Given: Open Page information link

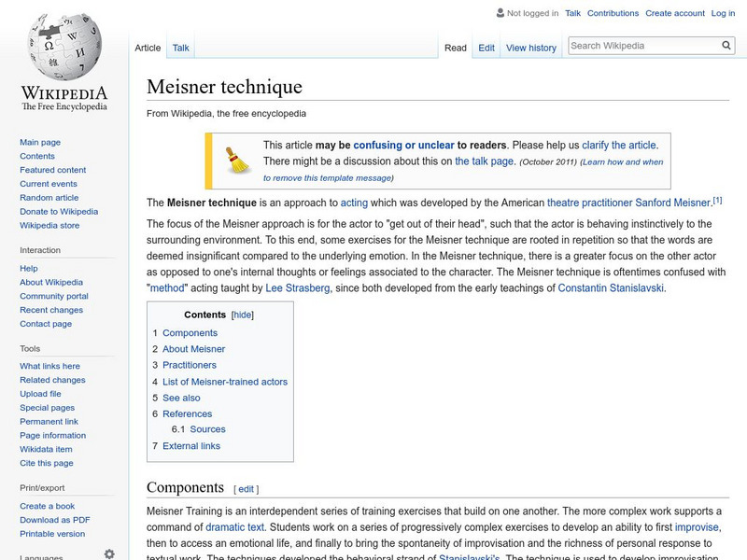Looking at the screenshot, I should click(53, 435).
